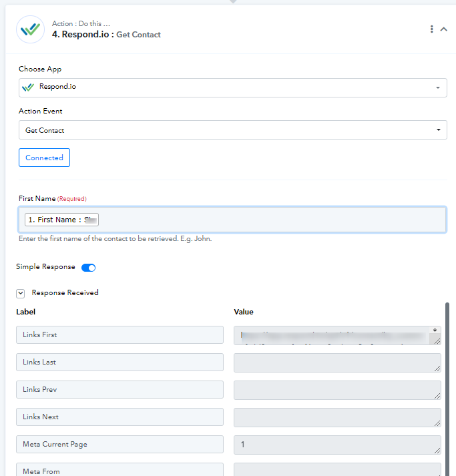The width and height of the screenshot is (456, 476).
Task: Select the mapped '1. First Name' tag
Action: tap(61, 220)
